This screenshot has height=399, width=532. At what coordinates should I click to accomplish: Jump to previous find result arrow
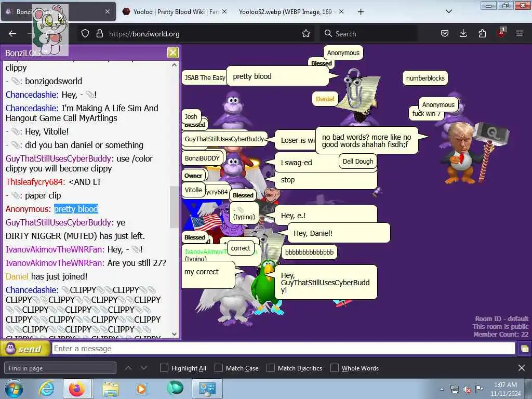(x=128, y=368)
